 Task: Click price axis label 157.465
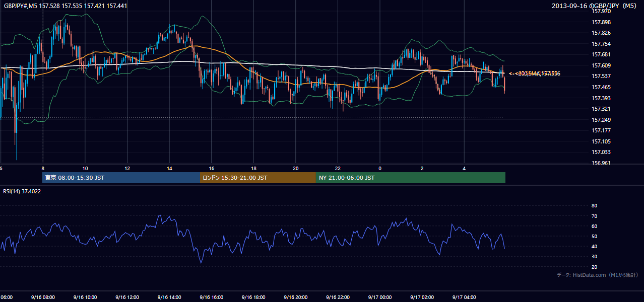point(602,87)
